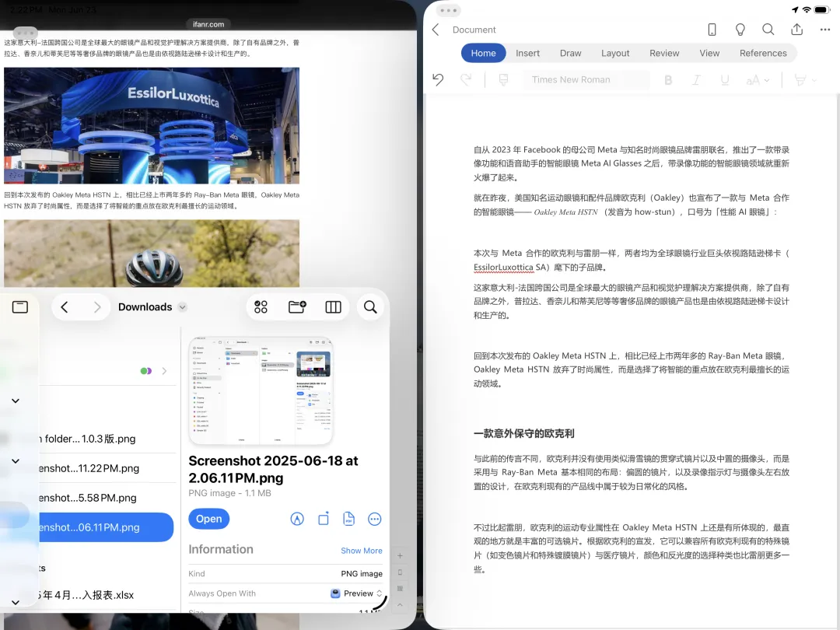Click the Undo arrow in Word toolbar
The image size is (840, 630).
[438, 79]
